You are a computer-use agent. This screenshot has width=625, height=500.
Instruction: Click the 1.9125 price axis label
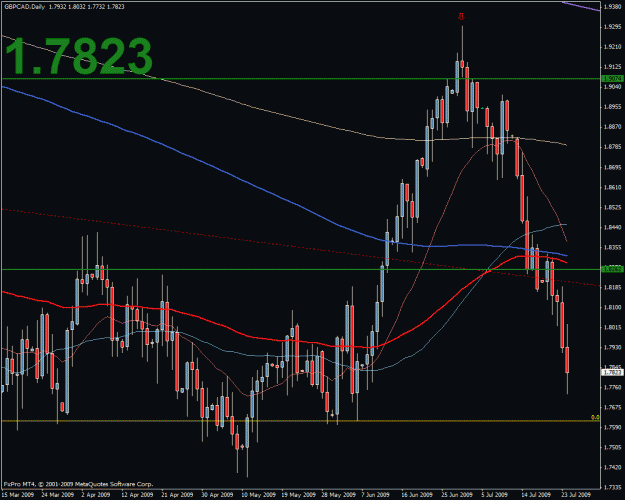pyautogui.click(x=613, y=67)
